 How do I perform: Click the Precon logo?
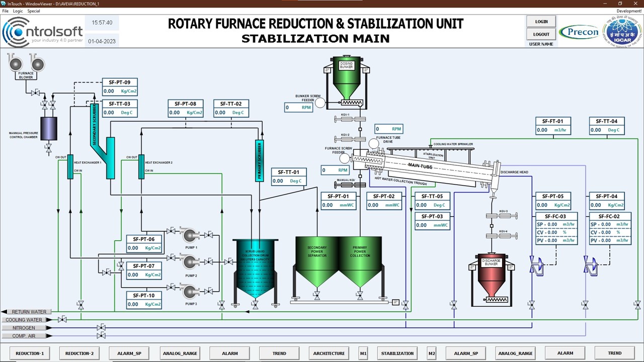[579, 32]
